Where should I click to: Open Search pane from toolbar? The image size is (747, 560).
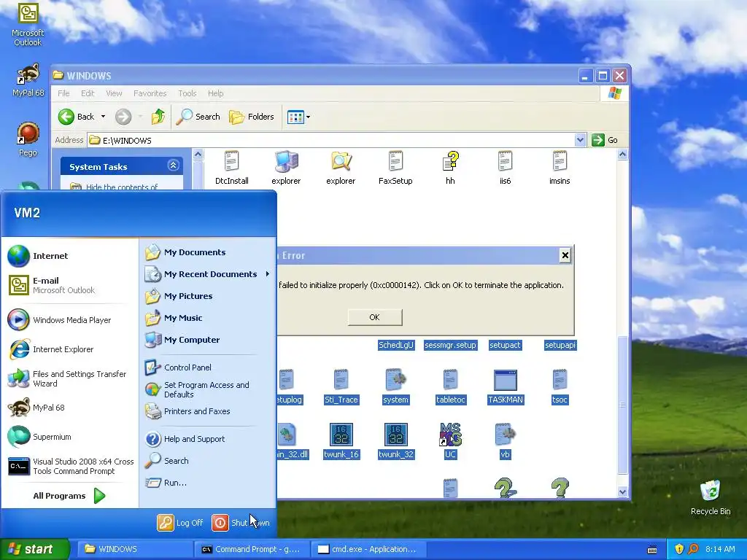(x=198, y=117)
